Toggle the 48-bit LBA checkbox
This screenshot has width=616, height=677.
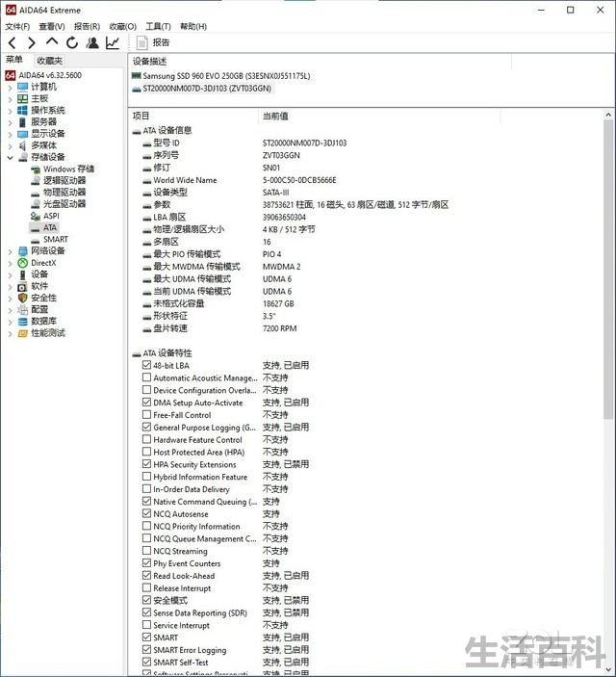146,365
